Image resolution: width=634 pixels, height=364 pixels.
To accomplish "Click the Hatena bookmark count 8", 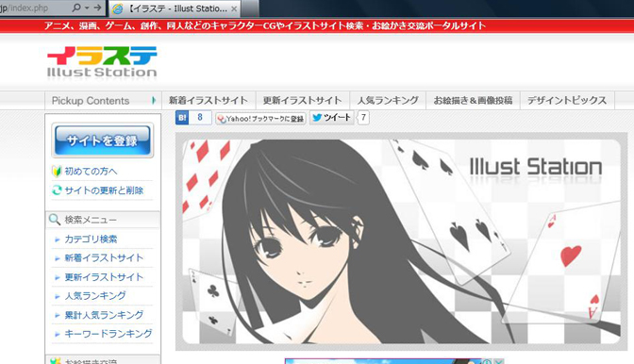I will [200, 118].
